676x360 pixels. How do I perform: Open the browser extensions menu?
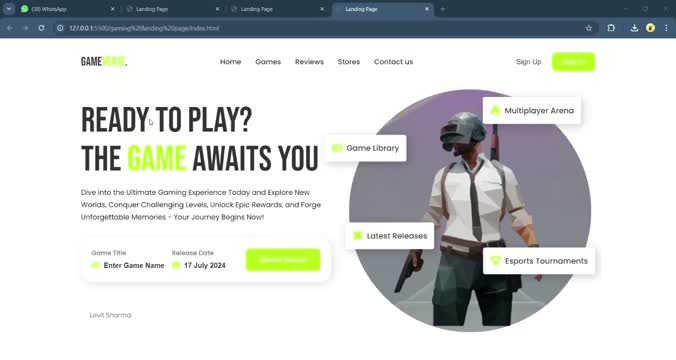(x=611, y=28)
